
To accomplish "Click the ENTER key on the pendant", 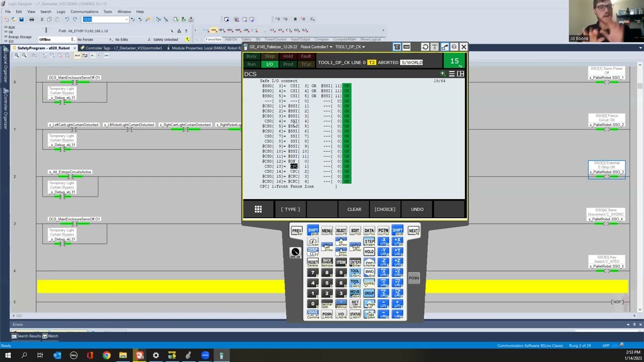I will 355,262.
